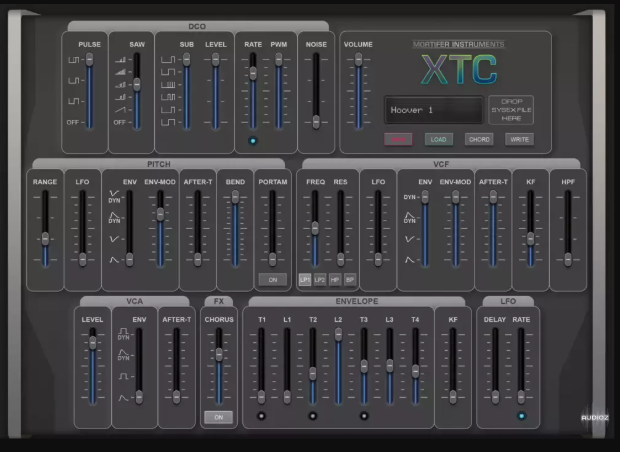
Task: Click the WRITE button
Action: pos(520,139)
